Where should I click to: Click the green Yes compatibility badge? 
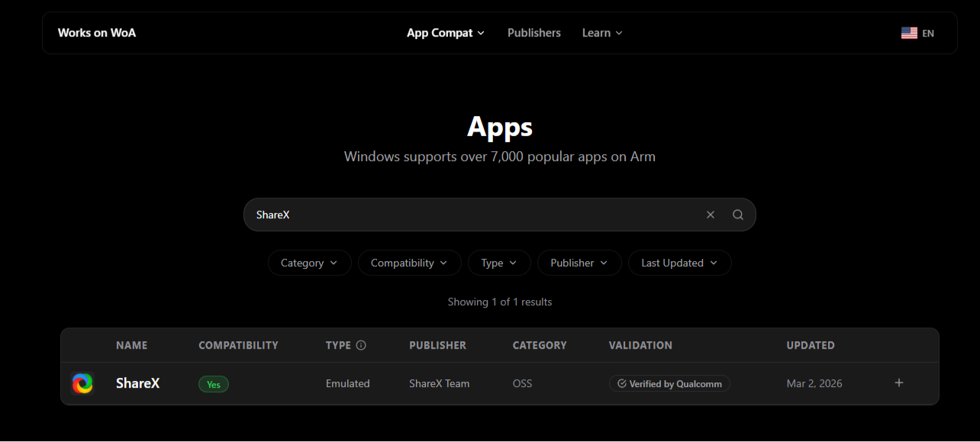(214, 384)
